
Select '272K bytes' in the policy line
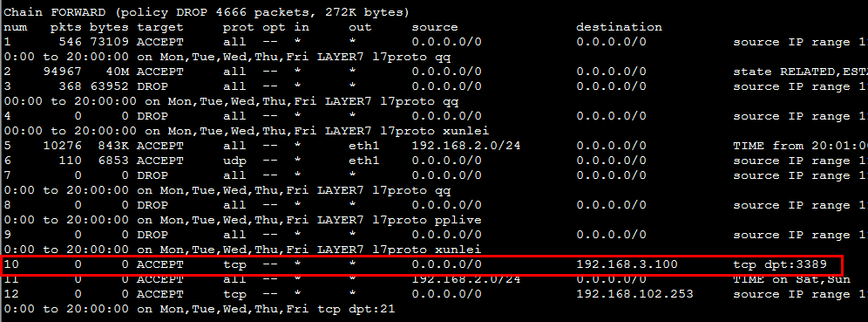click(x=364, y=12)
